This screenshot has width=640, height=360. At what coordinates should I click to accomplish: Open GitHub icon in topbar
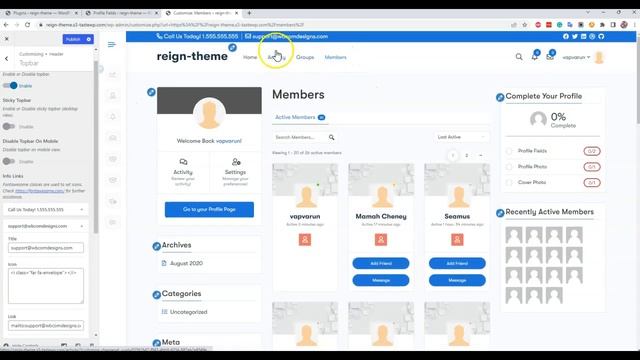[601, 36]
